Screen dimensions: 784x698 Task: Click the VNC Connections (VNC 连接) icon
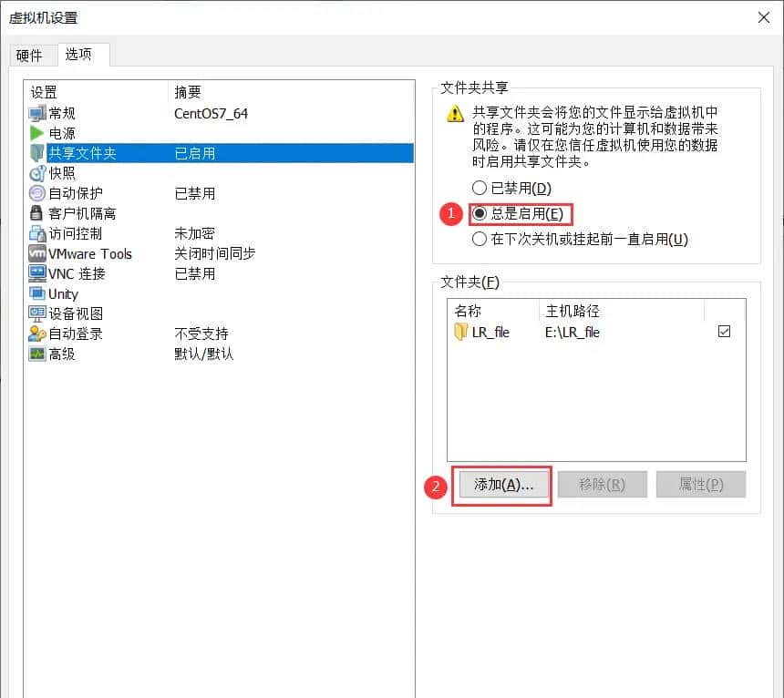[x=37, y=273]
